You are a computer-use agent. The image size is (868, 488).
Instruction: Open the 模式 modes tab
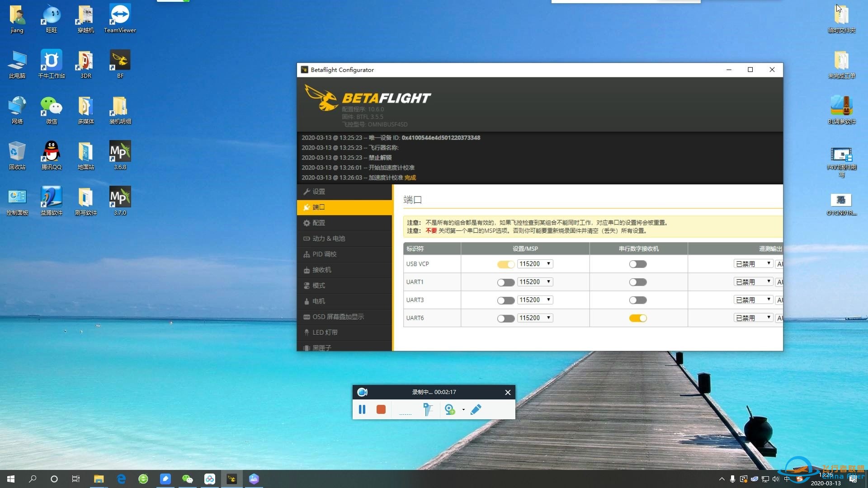click(344, 286)
